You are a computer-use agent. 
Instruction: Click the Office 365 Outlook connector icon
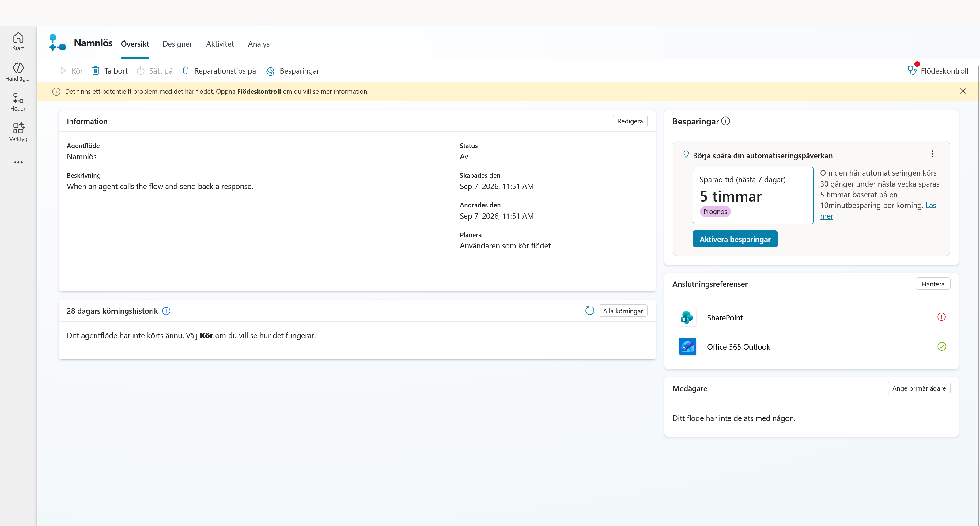pyautogui.click(x=687, y=346)
